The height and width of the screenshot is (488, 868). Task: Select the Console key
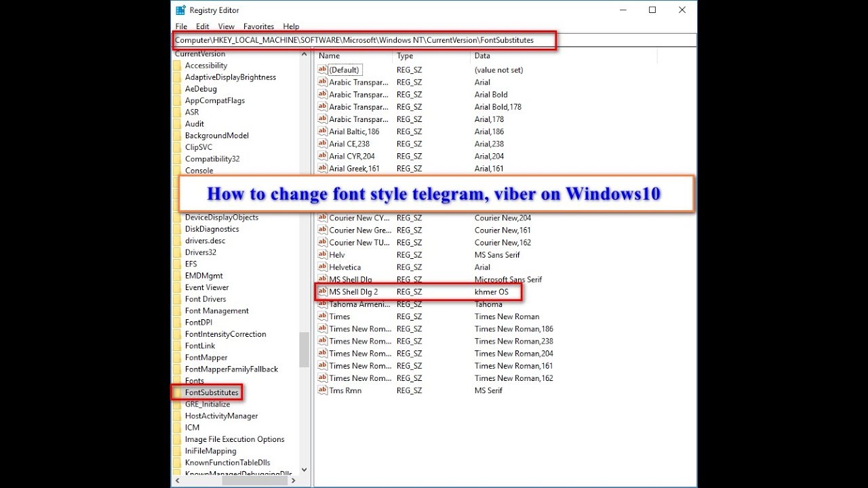tap(199, 170)
